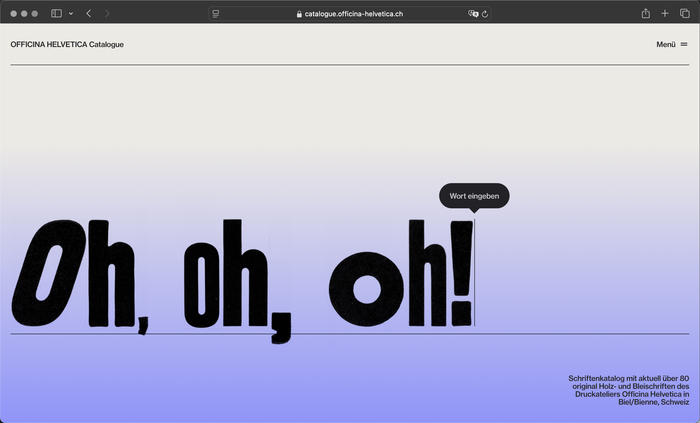Image resolution: width=700 pixels, height=423 pixels.
Task: Click into the large 'Oh, oh, oh!' text
Action: pos(240,275)
